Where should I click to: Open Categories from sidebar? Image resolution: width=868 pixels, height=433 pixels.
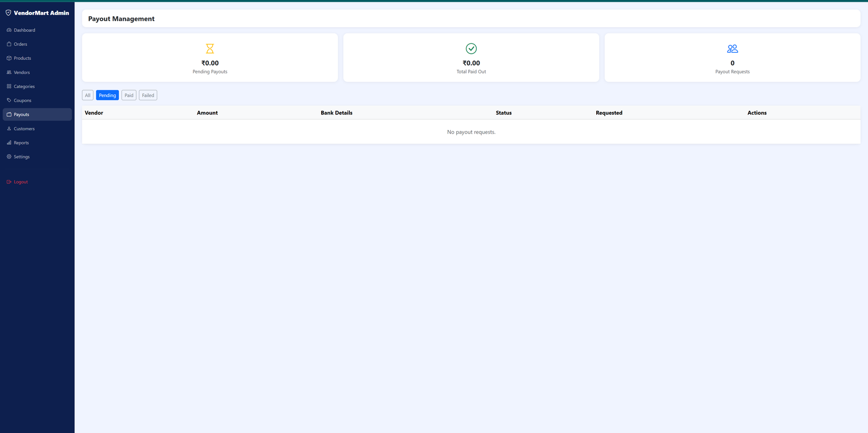pos(37,86)
